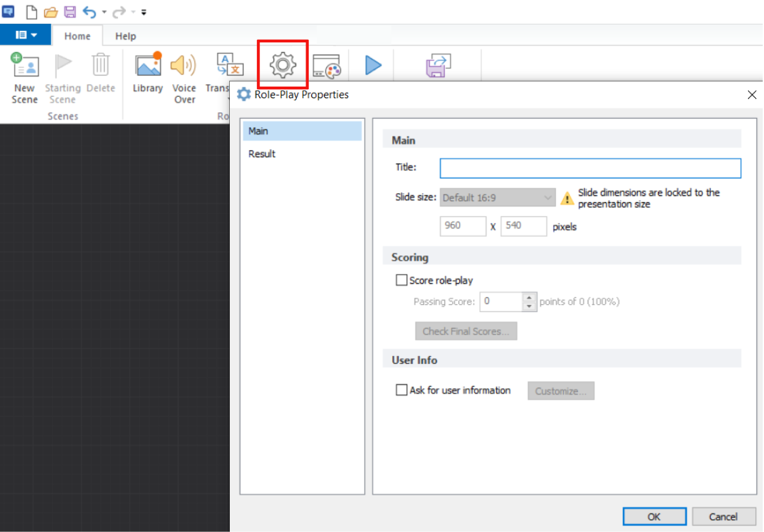Switch to the Help ribbon tab
Image resolution: width=764 pixels, height=532 pixels.
(126, 36)
